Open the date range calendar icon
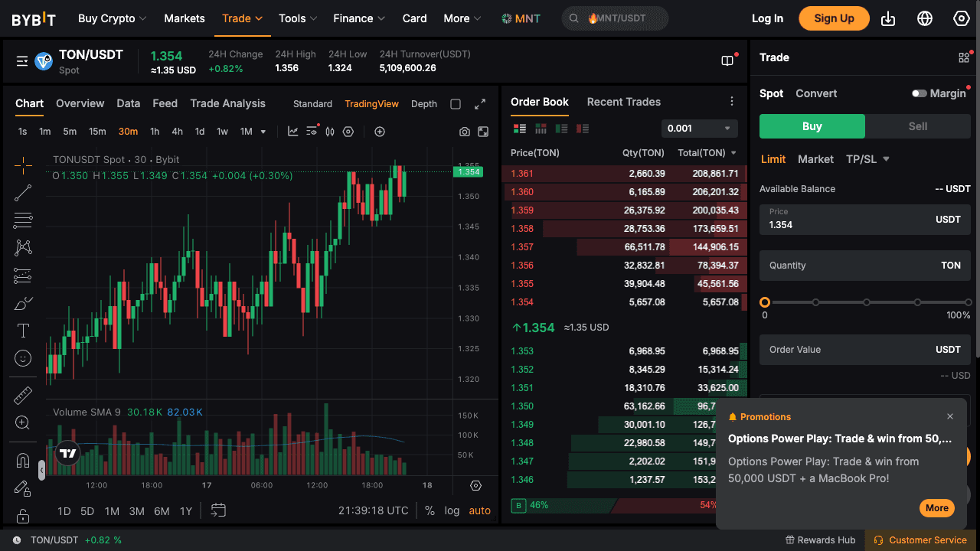980x551 pixels. point(218,510)
